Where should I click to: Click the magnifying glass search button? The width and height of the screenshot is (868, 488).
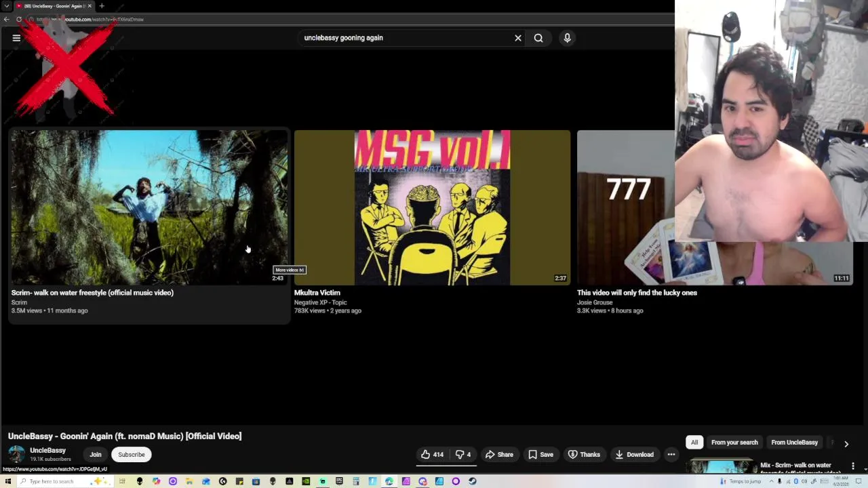(x=538, y=38)
